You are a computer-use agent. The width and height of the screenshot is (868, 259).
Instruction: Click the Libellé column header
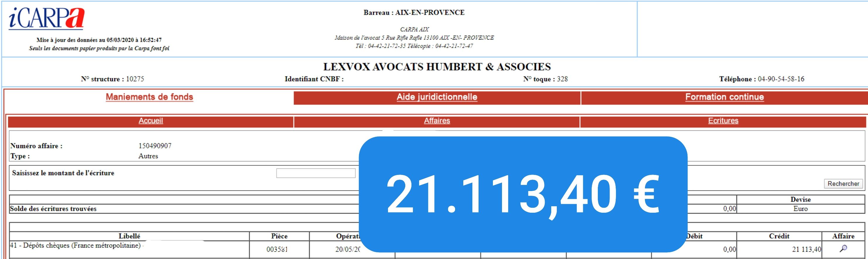[130, 236]
